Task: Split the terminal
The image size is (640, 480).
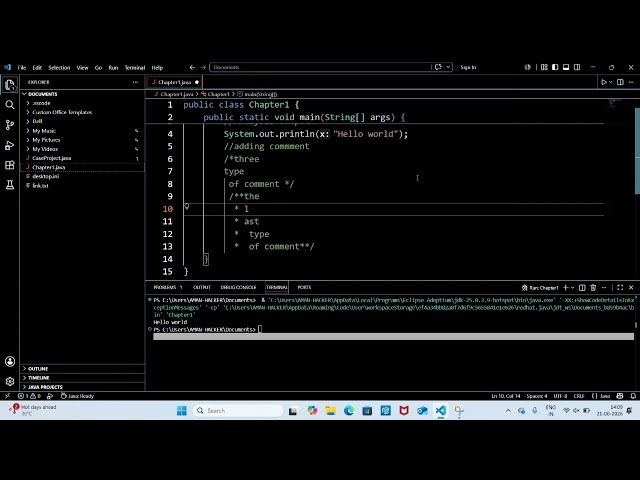Action: click(582, 287)
